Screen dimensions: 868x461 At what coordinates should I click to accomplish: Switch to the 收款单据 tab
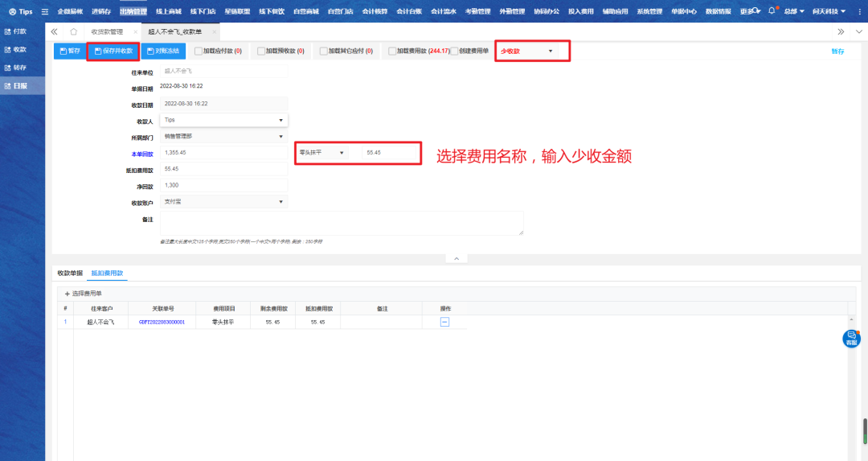[x=70, y=274]
